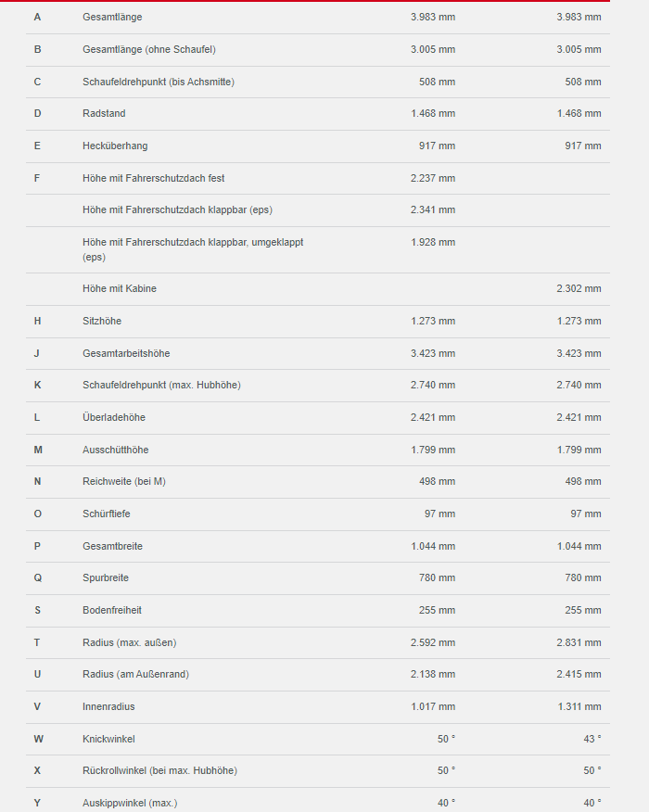
Task: Select the 'Auskippwinkel (max.)' label
Action: coord(130,803)
